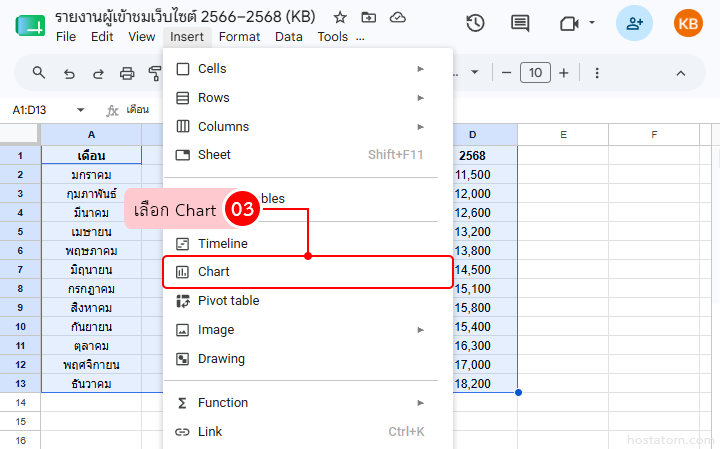Open the Tools menu
This screenshot has height=449, width=720.
coord(332,37)
